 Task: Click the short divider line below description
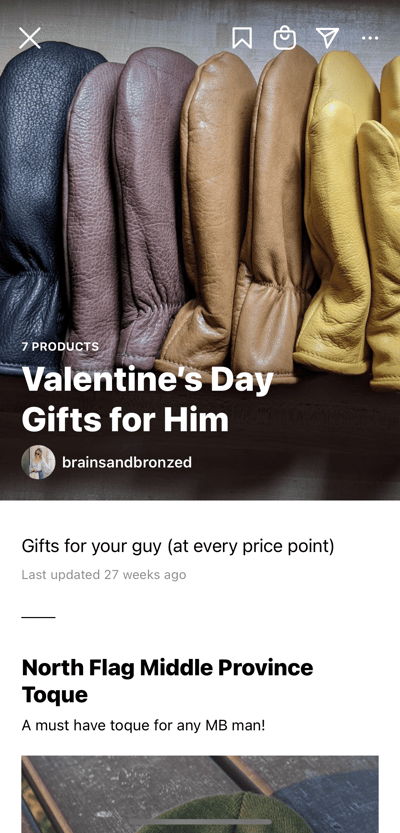tap(38, 617)
